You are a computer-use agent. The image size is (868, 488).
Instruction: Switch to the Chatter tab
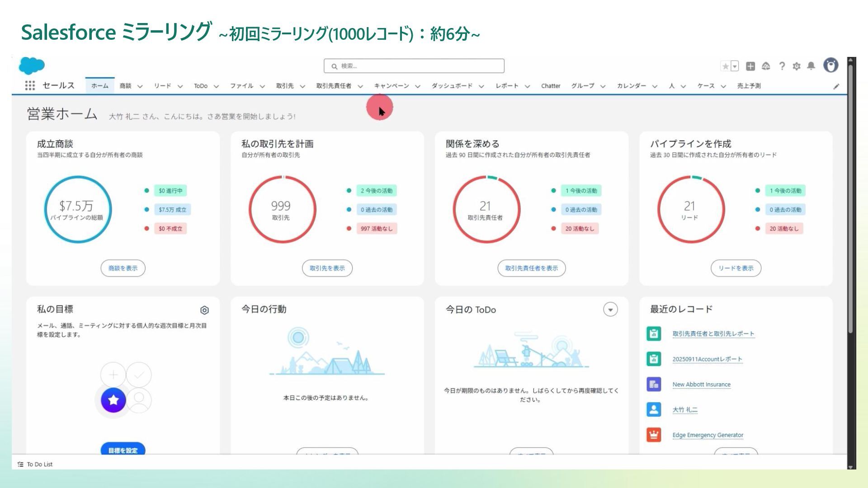coord(550,86)
